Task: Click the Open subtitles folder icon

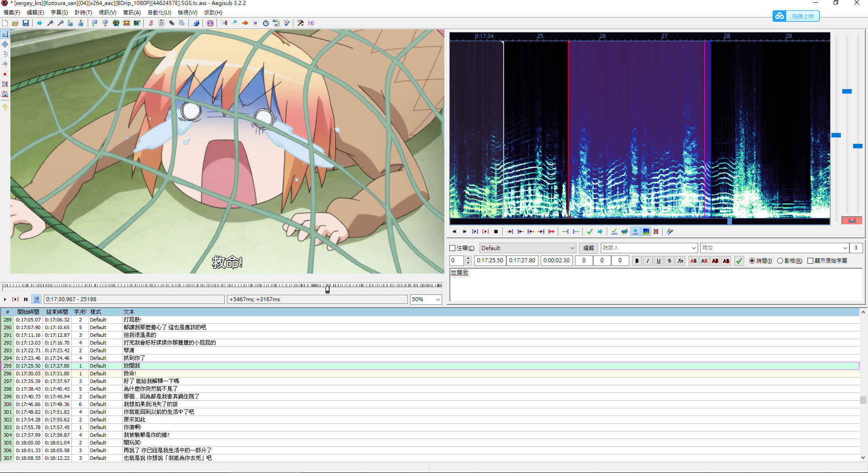Action: pyautogui.click(x=15, y=23)
